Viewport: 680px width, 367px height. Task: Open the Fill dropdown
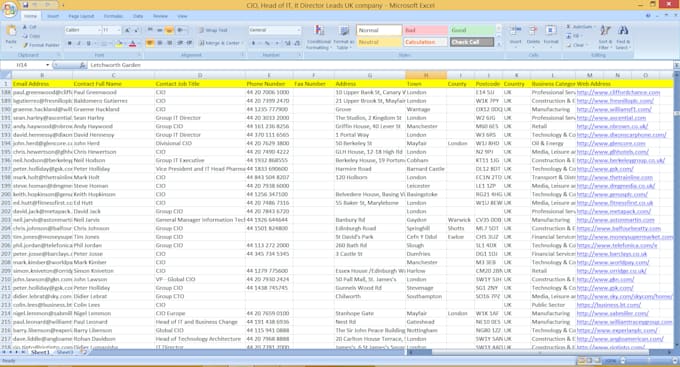pos(574,36)
